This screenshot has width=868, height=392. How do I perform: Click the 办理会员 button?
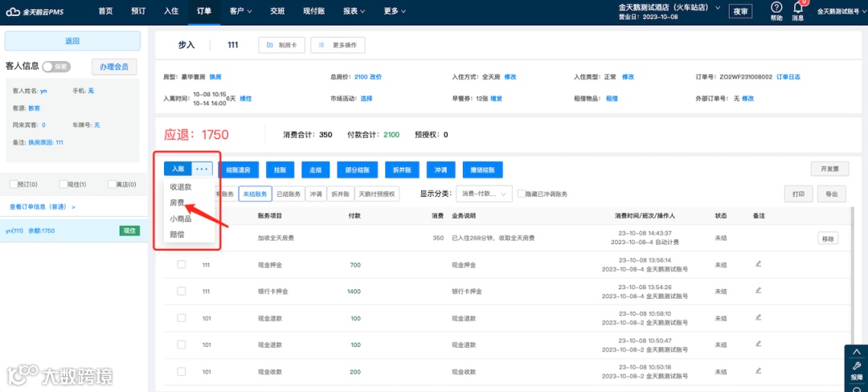[114, 67]
